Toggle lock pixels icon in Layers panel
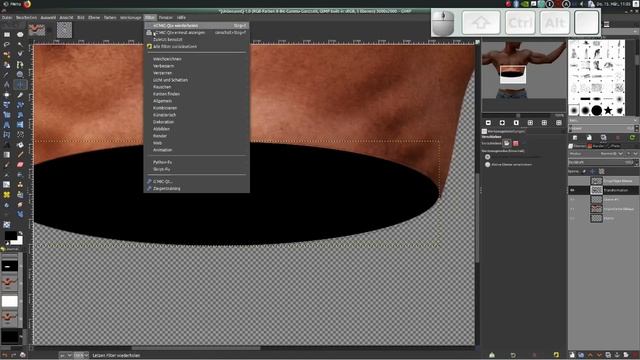Screen dimensions: 640x360 click(x=584, y=171)
